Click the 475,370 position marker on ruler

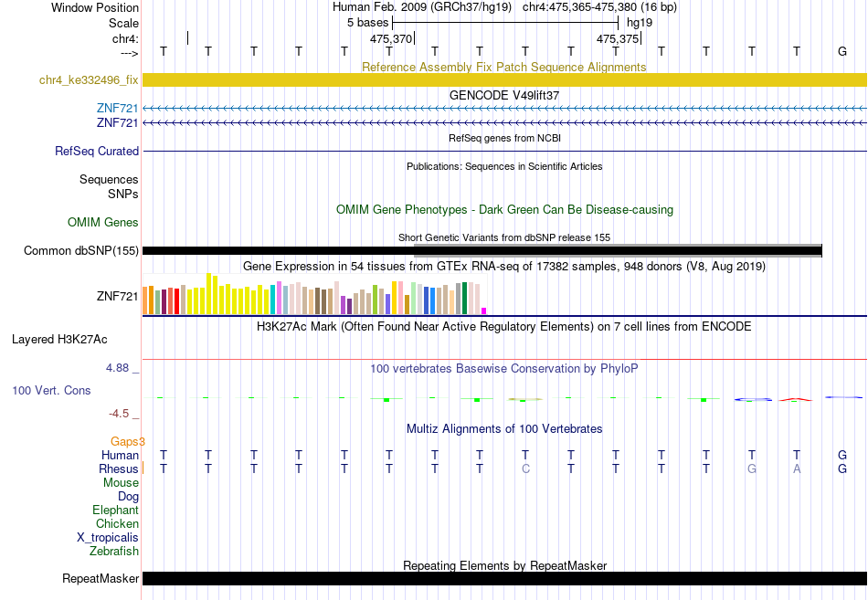click(392, 38)
